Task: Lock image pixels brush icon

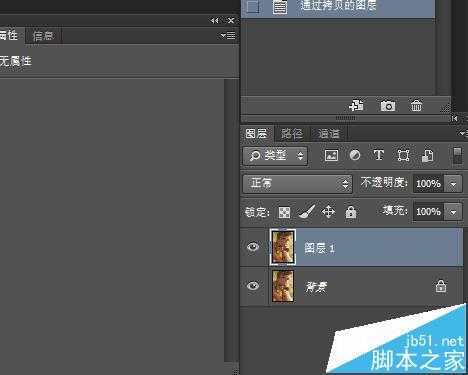Action: coord(306,212)
